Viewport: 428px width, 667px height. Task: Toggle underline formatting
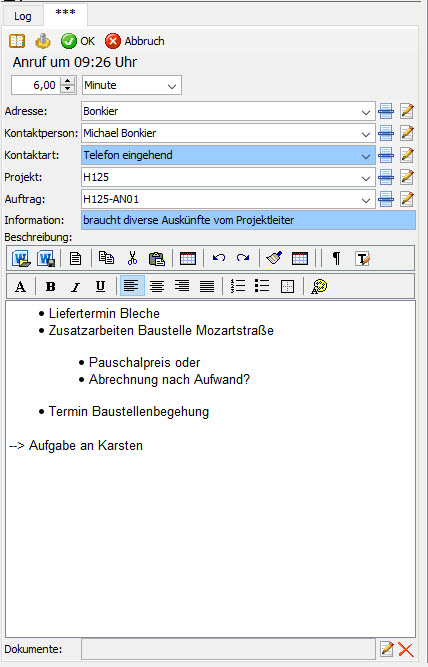[x=100, y=287]
